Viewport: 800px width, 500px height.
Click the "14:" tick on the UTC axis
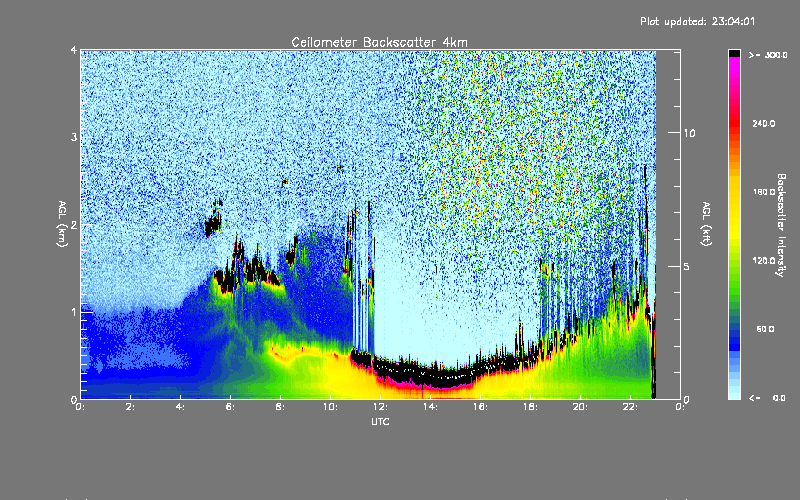[430, 407]
